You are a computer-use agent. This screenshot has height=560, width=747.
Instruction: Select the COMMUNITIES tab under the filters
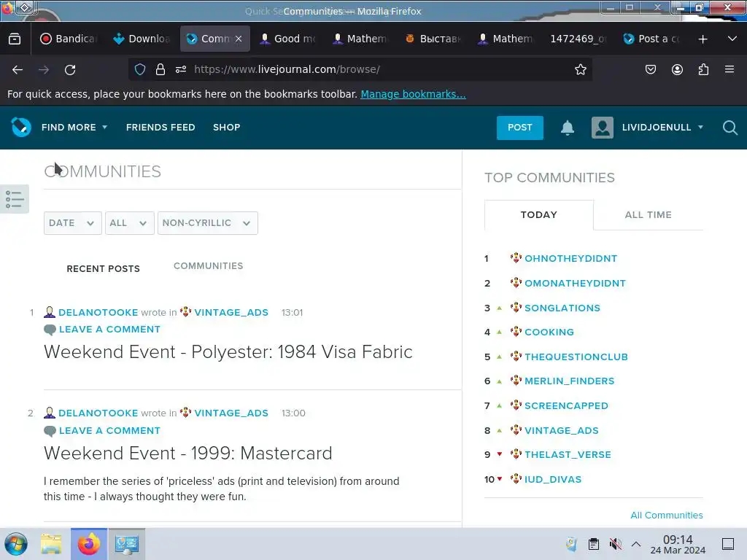tap(208, 265)
